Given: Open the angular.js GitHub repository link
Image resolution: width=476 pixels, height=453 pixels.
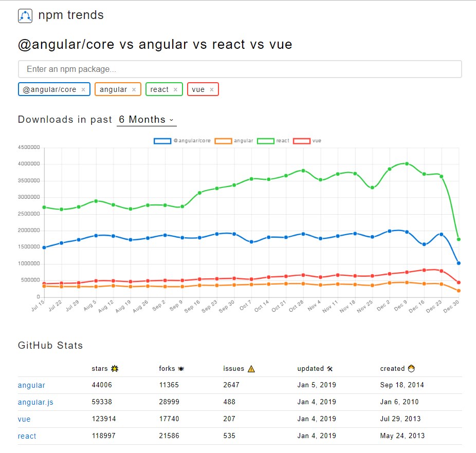Looking at the screenshot, I should click(x=35, y=402).
